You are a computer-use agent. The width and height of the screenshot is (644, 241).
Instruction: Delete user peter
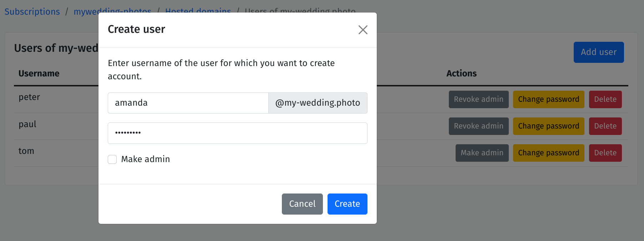605,99
